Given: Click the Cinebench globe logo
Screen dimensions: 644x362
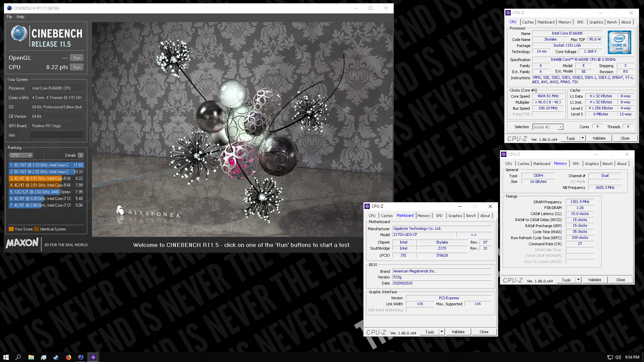Looking at the screenshot, I should (x=19, y=34).
